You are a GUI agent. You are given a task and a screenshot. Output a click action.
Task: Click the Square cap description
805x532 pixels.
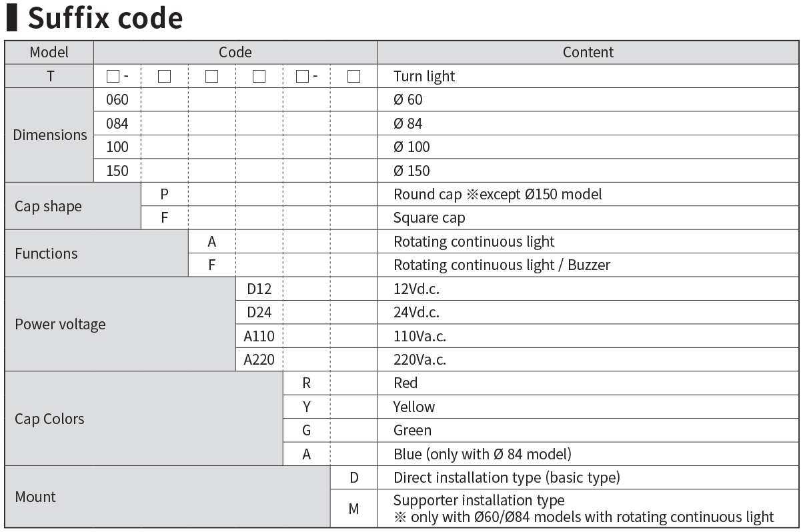pyautogui.click(x=430, y=218)
